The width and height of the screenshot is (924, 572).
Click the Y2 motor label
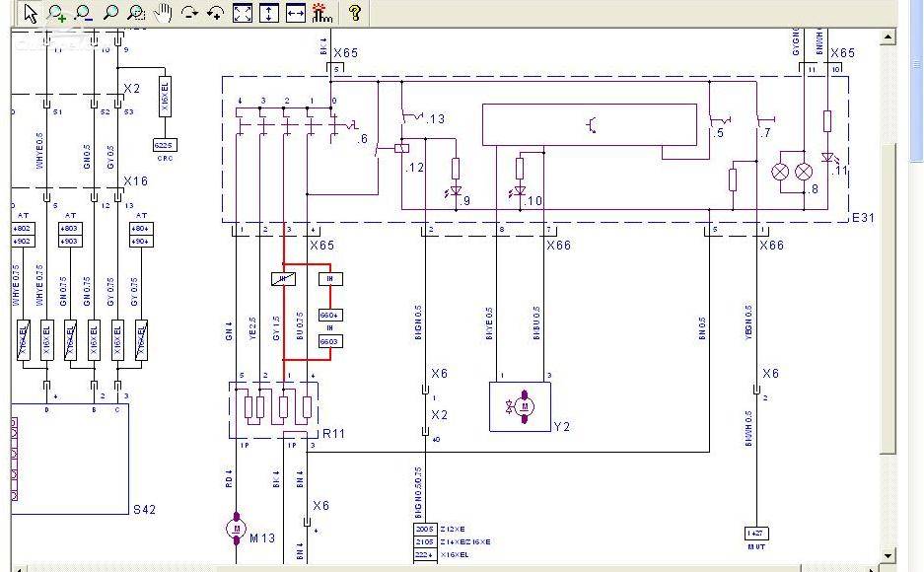point(562,426)
